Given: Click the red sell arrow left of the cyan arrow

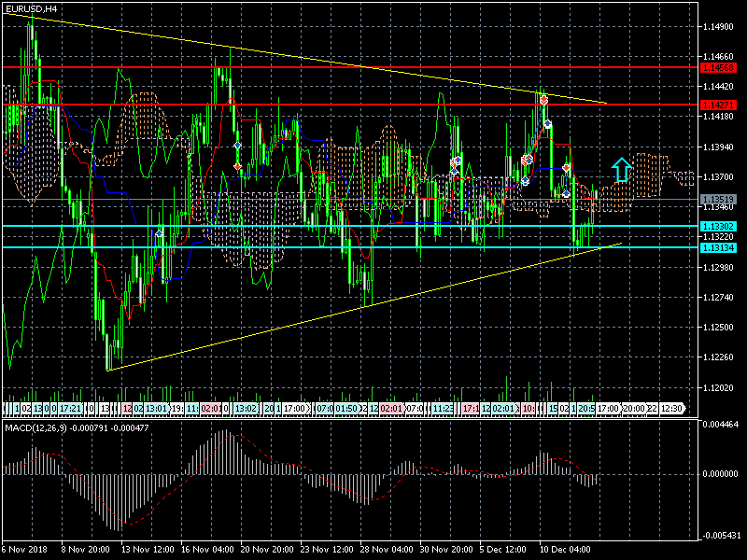Looking at the screenshot, I should click(x=566, y=168).
